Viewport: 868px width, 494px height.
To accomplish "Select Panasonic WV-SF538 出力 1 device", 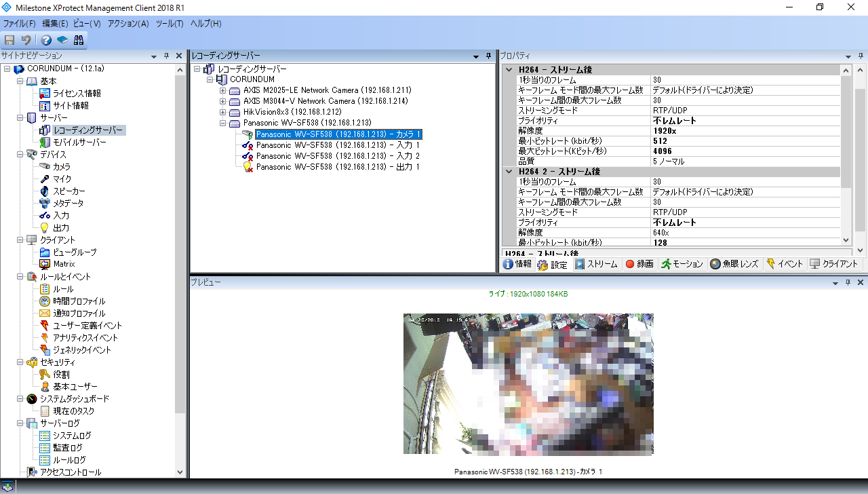I will pos(338,167).
